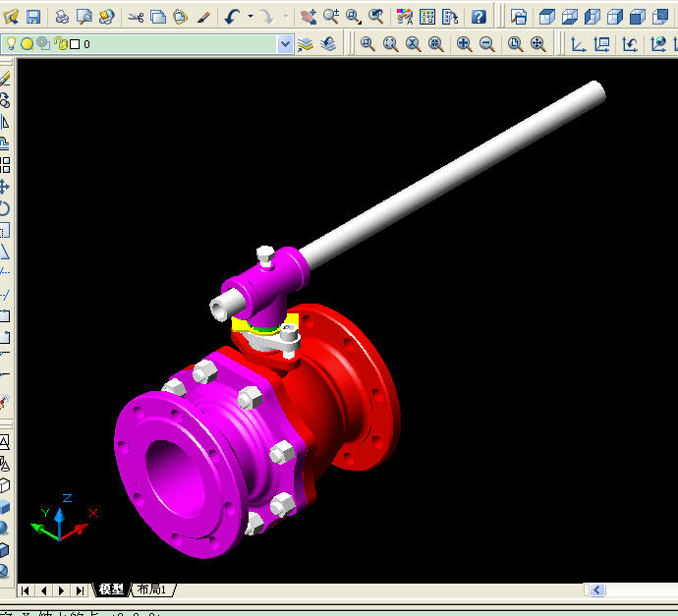Image resolution: width=678 pixels, height=616 pixels.
Task: Switch to Front view
Action: tap(638, 17)
